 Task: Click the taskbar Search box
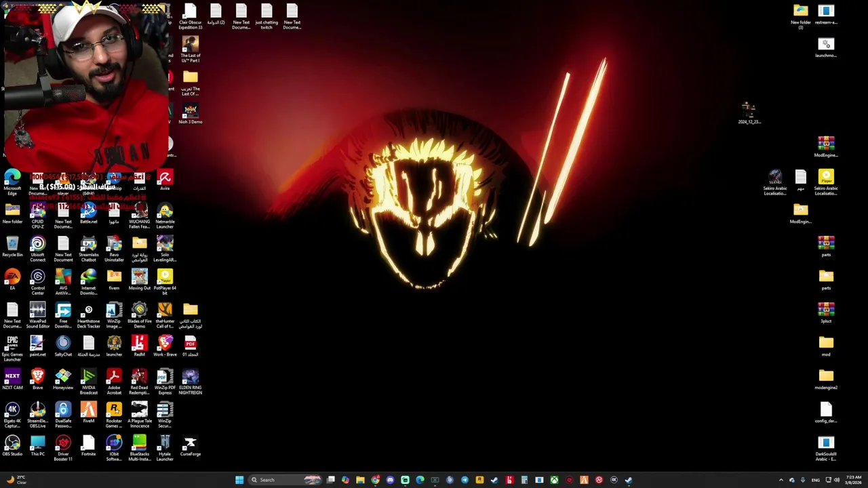pos(285,480)
